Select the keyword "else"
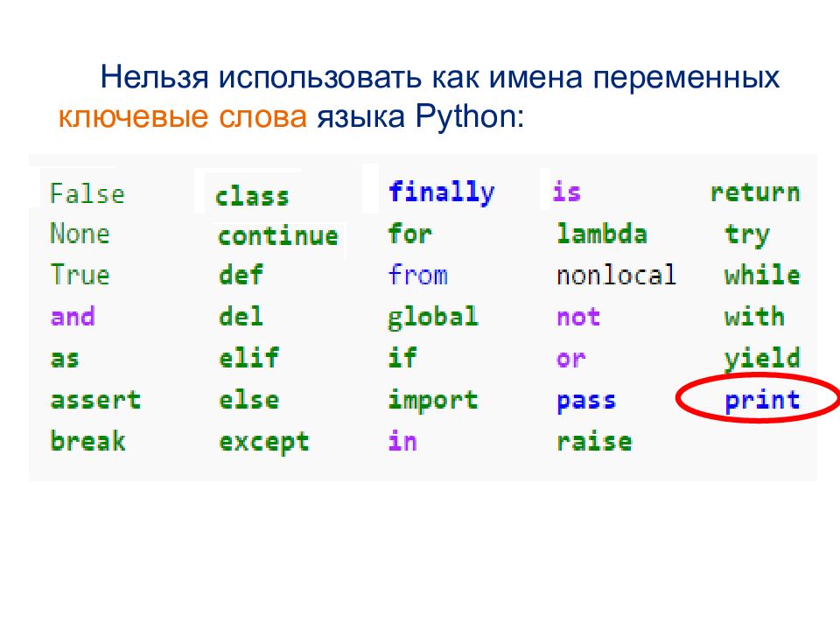This screenshot has height=630, width=840. (x=248, y=400)
